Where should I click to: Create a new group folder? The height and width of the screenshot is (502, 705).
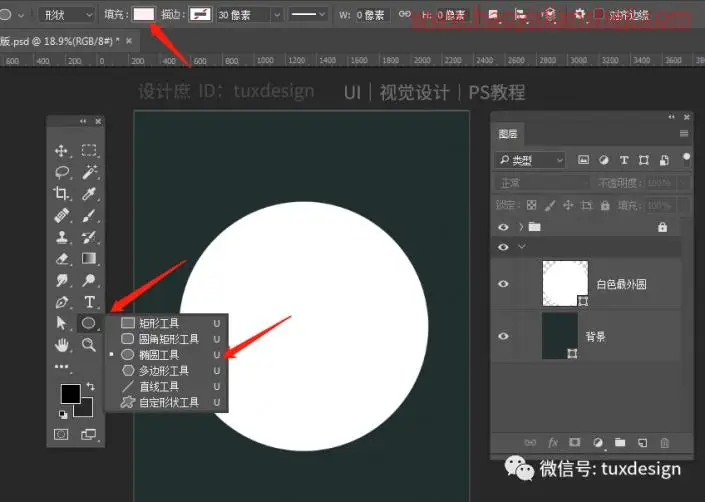pos(620,443)
